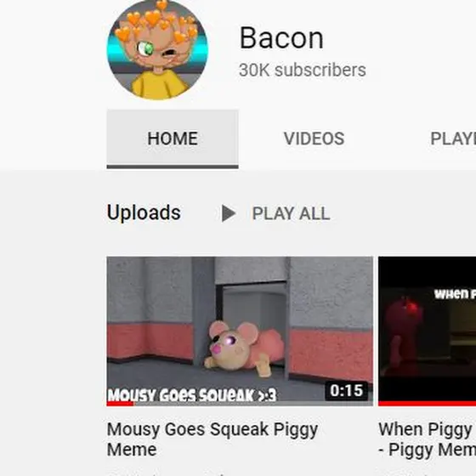Open the Bacon channel avatar
Image resolution: width=476 pixels, height=476 pixels.
pos(157,49)
